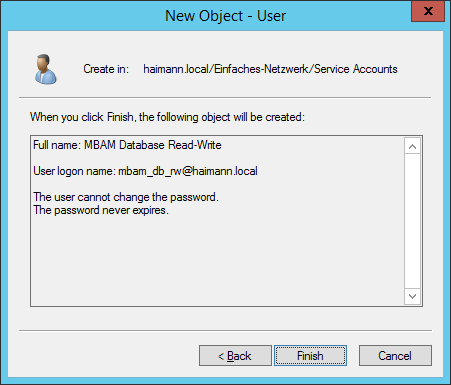Click Finish to create the user
Viewport: 451px width, 385px height.
pyautogui.click(x=310, y=356)
